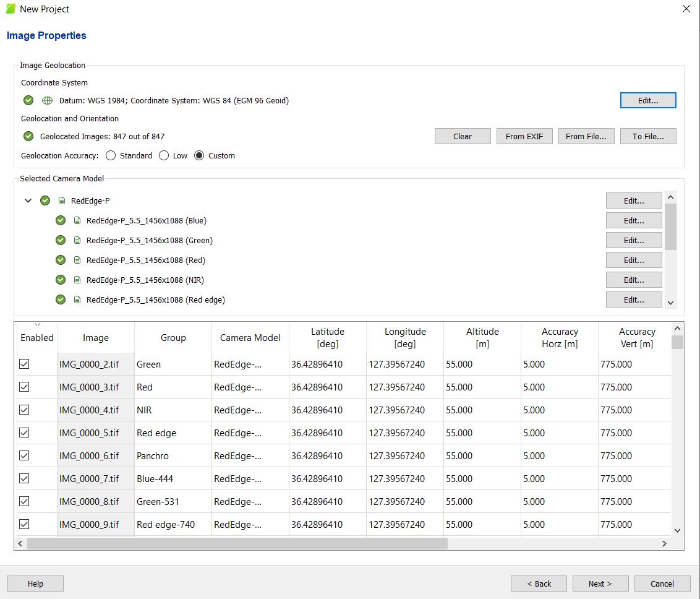Viewport: 700px width, 599px height.
Task: Click Group cell 'Panchro' for IMG_0000_6.tif
Action: 173,455
